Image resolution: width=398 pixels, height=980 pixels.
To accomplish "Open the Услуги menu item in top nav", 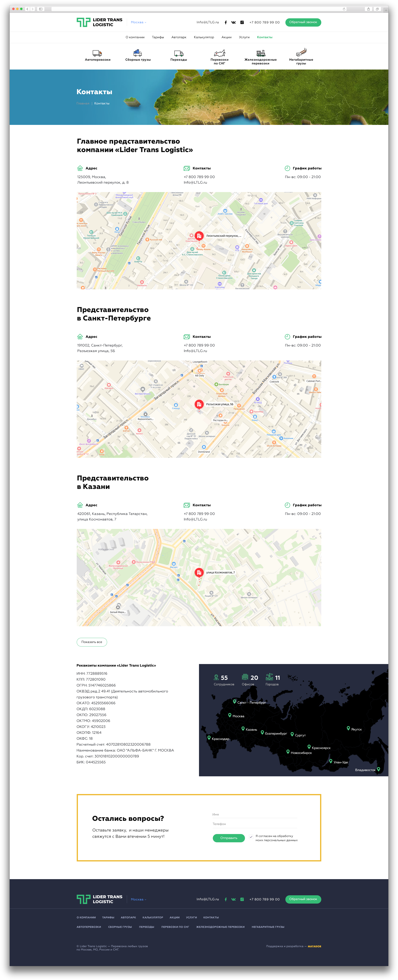I will coord(244,37).
